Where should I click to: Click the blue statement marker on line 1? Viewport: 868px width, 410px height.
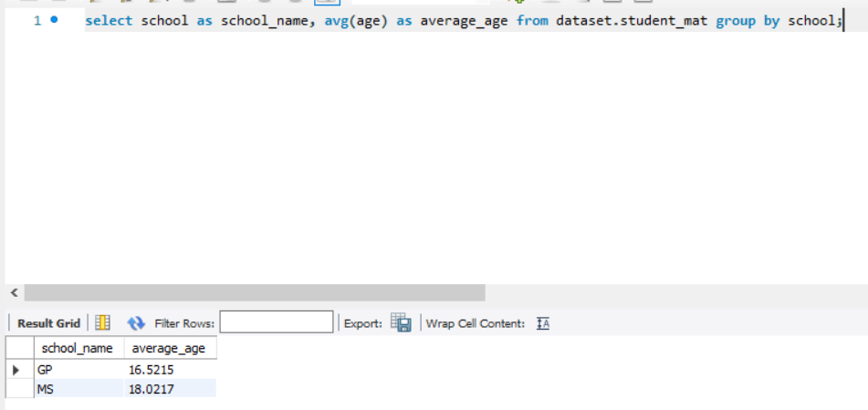[54, 20]
